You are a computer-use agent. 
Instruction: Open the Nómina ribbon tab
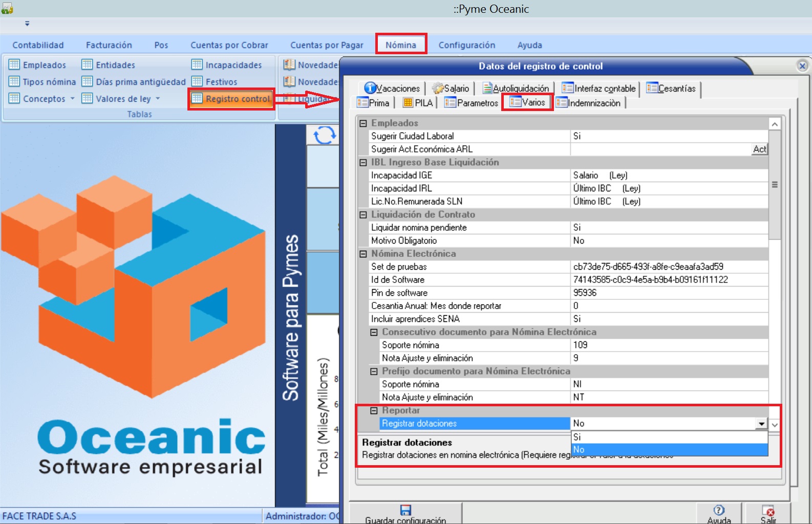point(401,45)
